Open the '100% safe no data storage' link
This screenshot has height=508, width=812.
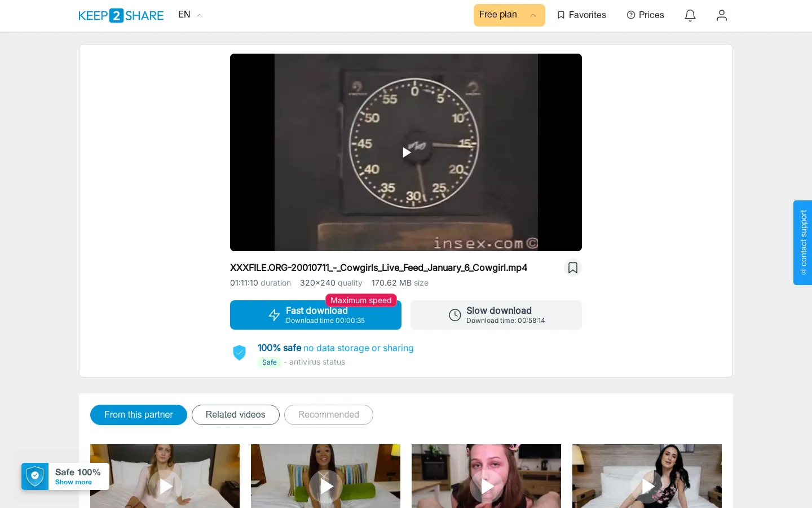(336, 348)
